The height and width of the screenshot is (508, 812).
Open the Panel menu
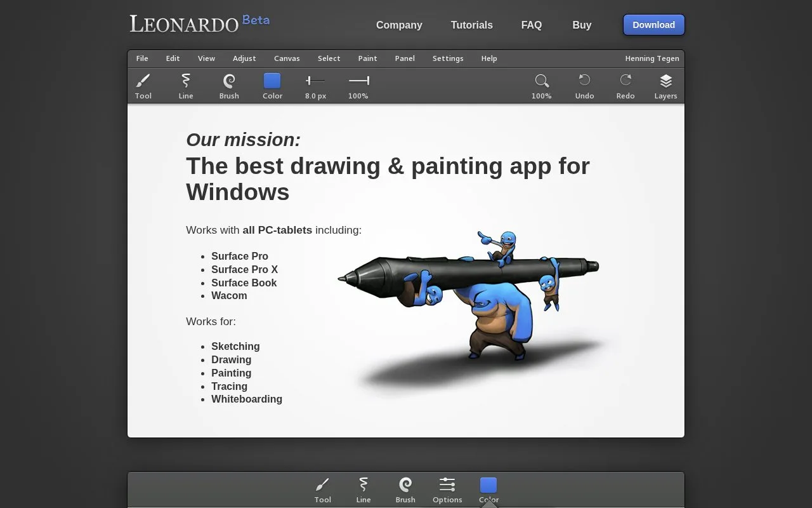point(405,58)
